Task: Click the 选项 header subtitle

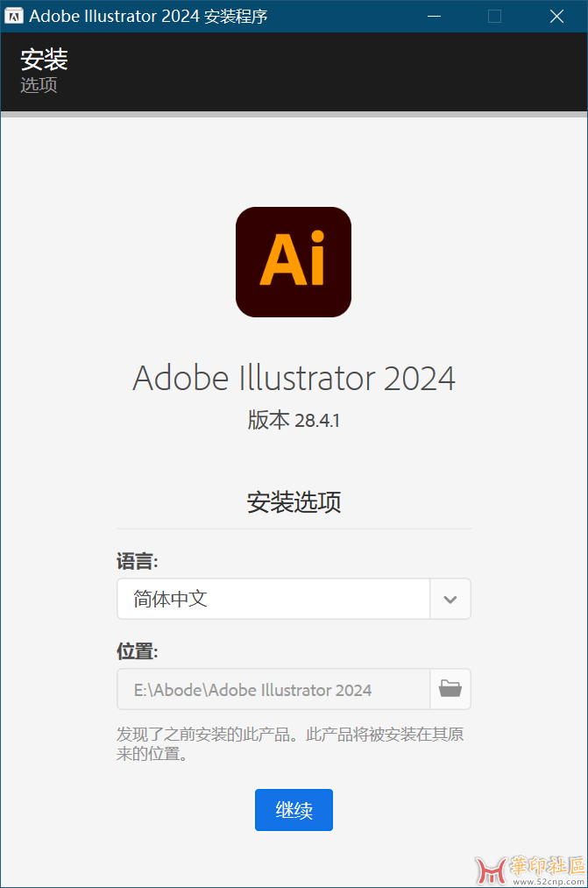Action: [39, 85]
